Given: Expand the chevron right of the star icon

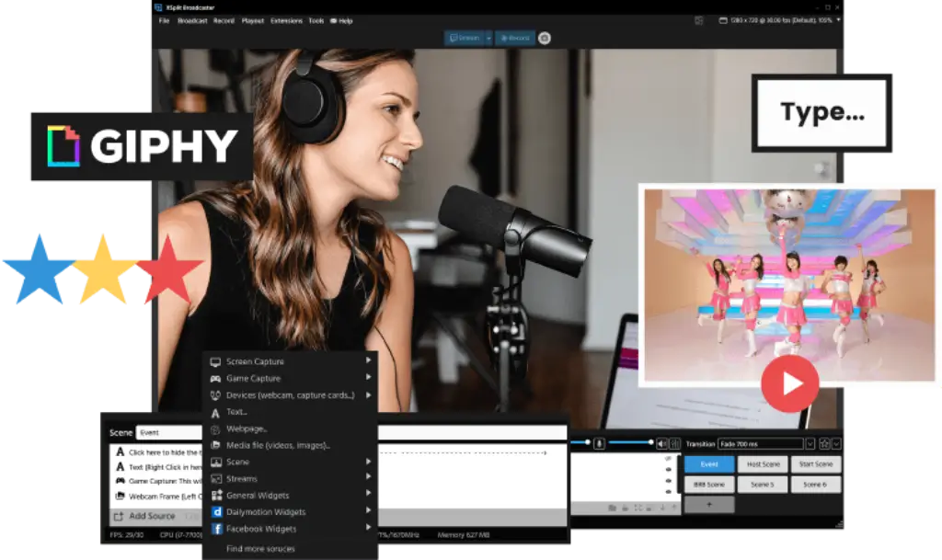Looking at the screenshot, I should 836,443.
